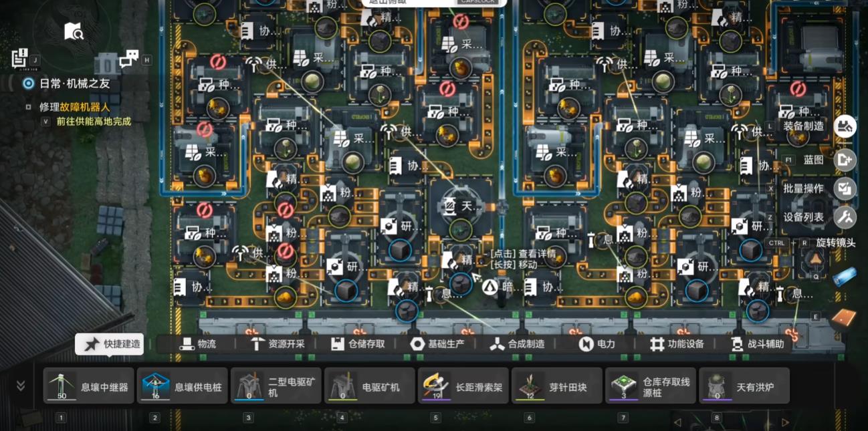The image size is (868, 431).
Task: Collapse the build bar with double chevron
Action: [21, 386]
